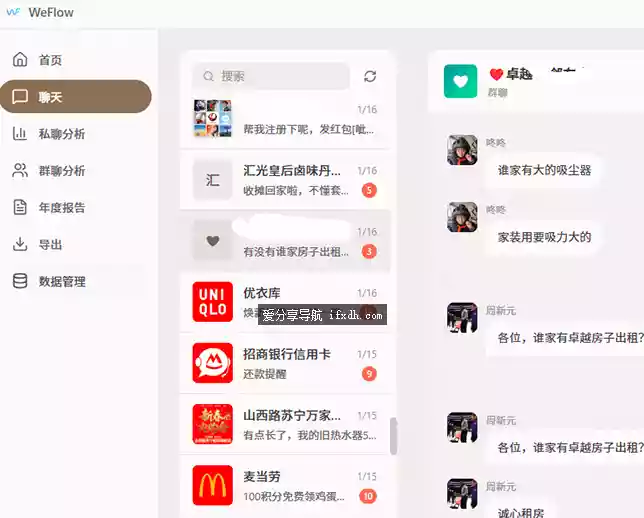Click the house icon beside 首页

point(20,60)
